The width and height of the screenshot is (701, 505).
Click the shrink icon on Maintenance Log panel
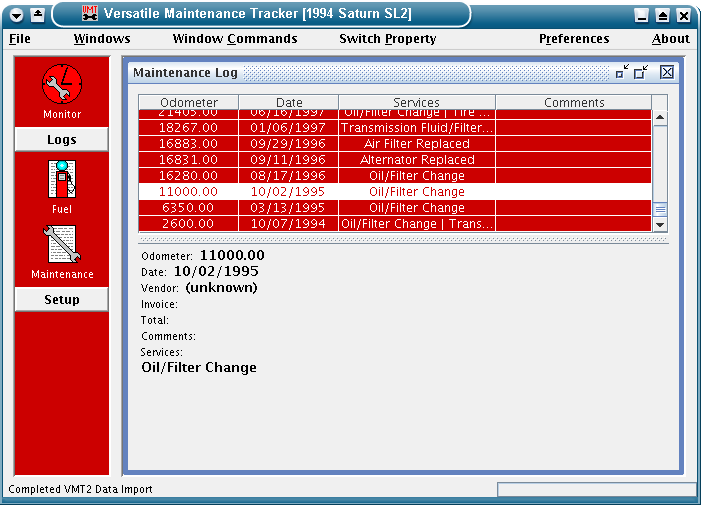point(622,72)
